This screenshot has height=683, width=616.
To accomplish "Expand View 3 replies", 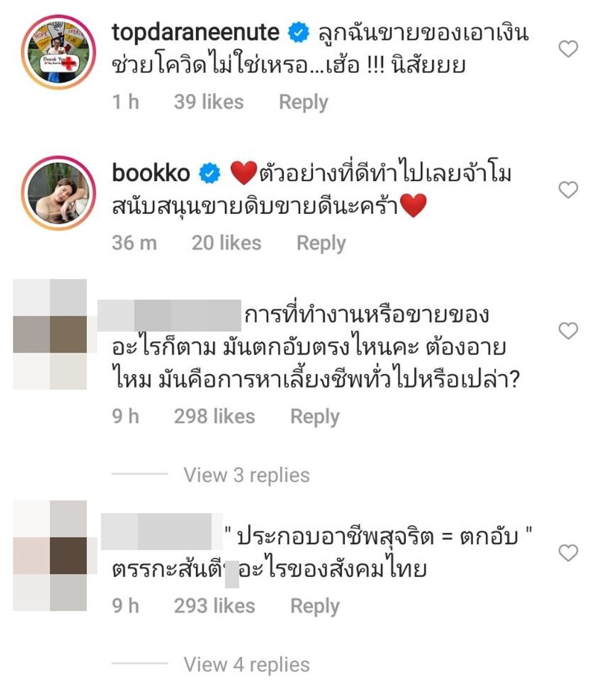I will point(246,475).
